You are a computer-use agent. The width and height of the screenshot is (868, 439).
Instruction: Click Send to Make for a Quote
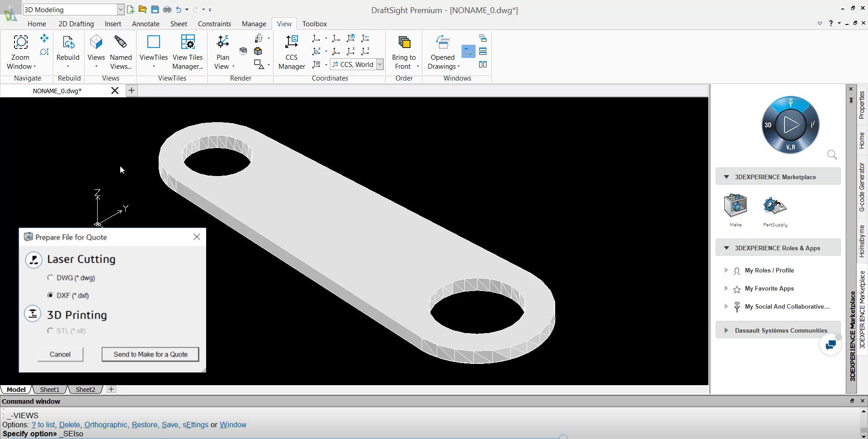(x=151, y=354)
